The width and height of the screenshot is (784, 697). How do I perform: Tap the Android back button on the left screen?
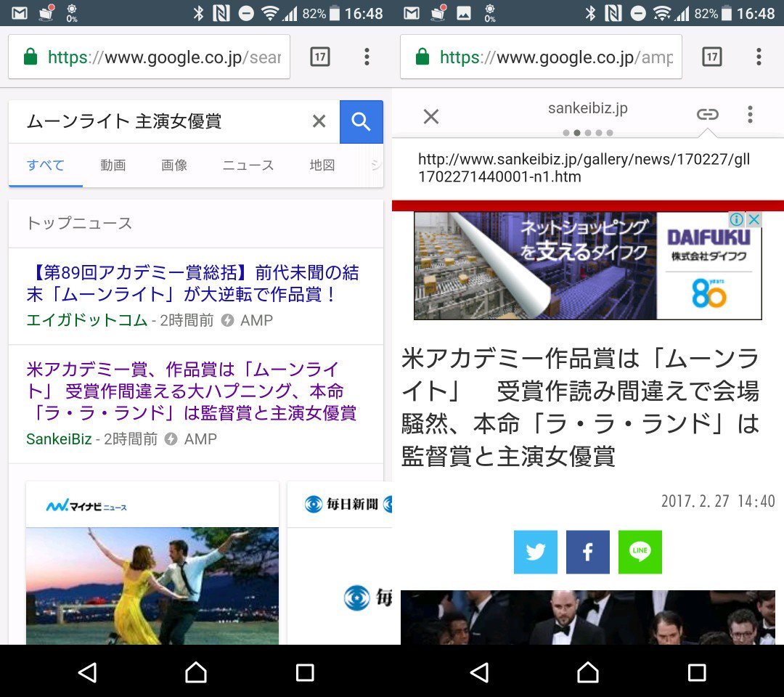tap(88, 672)
